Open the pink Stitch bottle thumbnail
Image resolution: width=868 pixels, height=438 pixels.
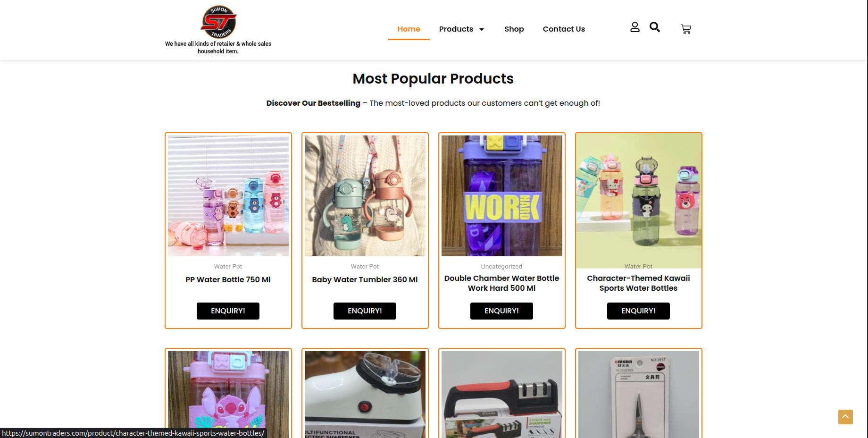(228, 395)
